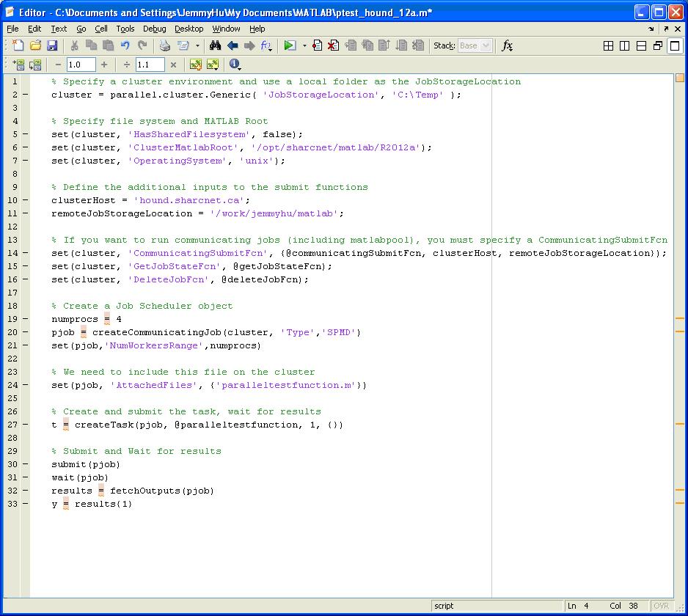Image resolution: width=688 pixels, height=616 pixels.
Task: Click the 1.0 increment value field
Action: coord(81,65)
